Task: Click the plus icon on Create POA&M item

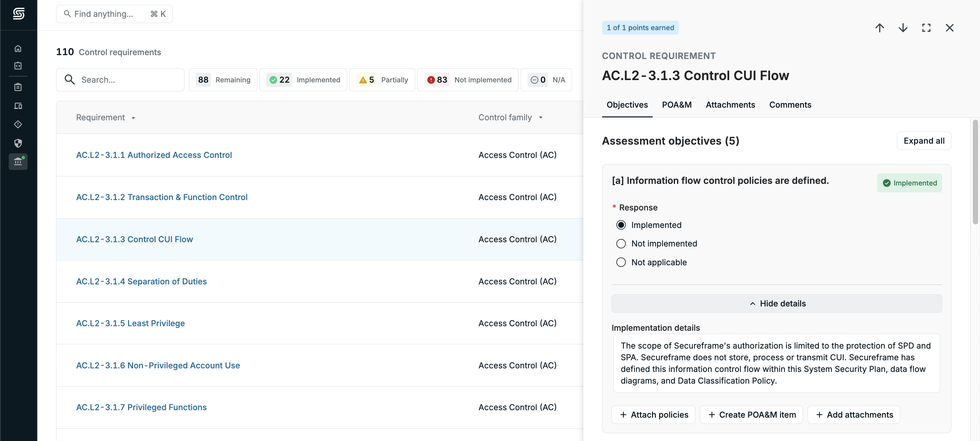Action: click(x=711, y=415)
